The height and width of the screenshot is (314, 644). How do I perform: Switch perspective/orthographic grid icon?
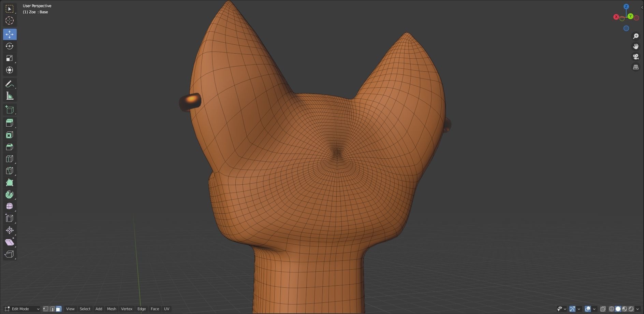coord(636,67)
